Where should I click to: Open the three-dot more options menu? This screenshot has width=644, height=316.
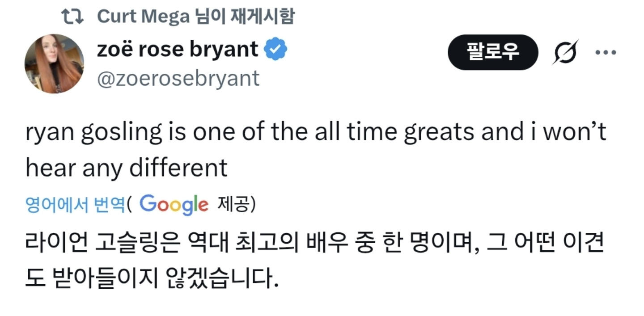pos(606,52)
